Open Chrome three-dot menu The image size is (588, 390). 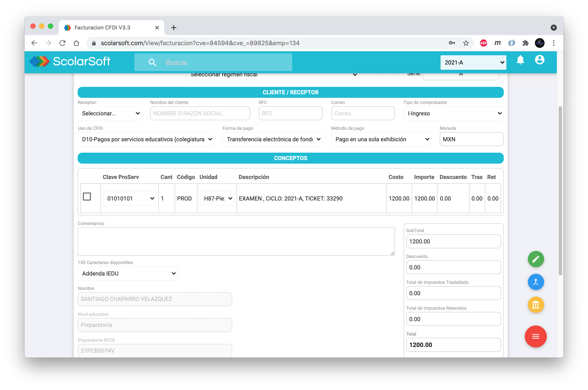553,43
